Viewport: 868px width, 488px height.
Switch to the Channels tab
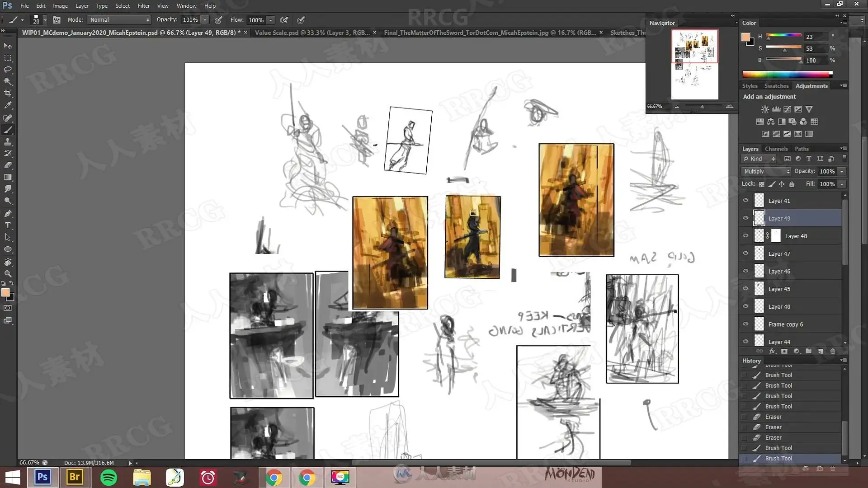[x=776, y=149]
